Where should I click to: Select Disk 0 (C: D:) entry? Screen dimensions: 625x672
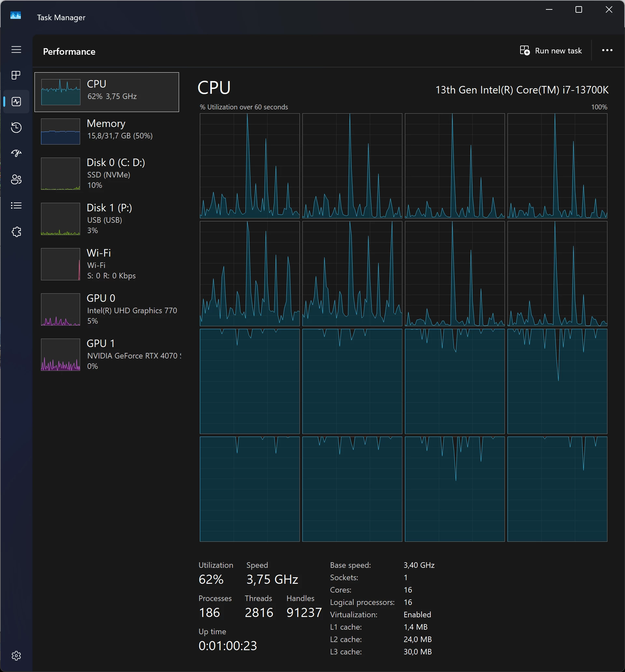pos(106,174)
